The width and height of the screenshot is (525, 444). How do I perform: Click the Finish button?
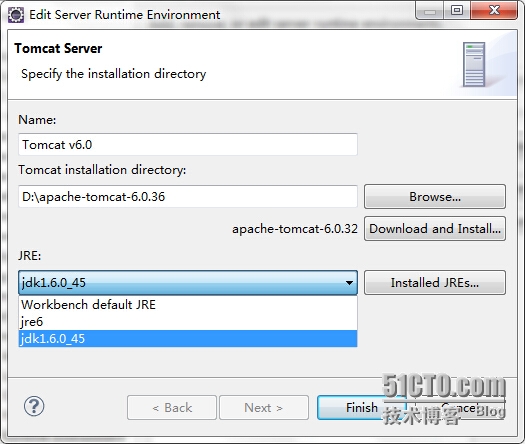[362, 408]
